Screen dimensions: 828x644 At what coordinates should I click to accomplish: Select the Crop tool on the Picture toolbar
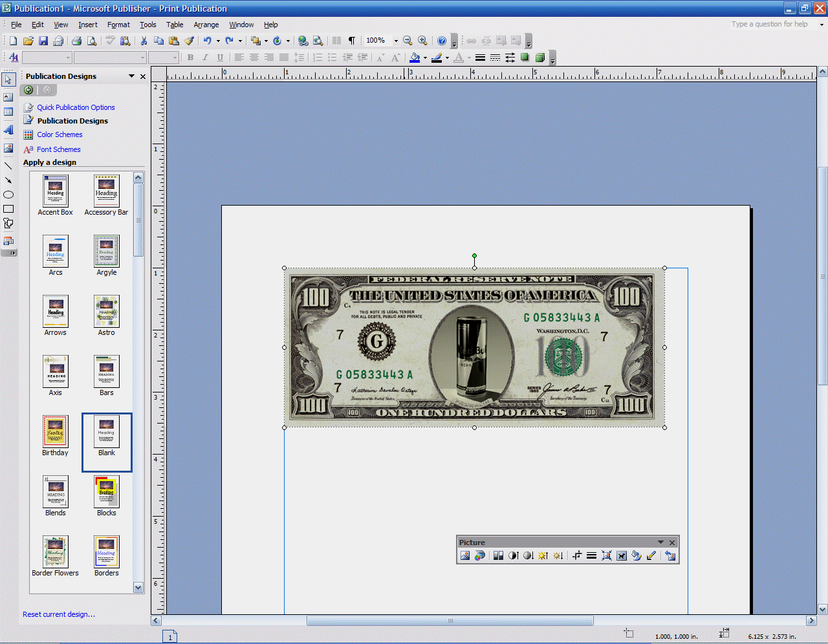577,555
